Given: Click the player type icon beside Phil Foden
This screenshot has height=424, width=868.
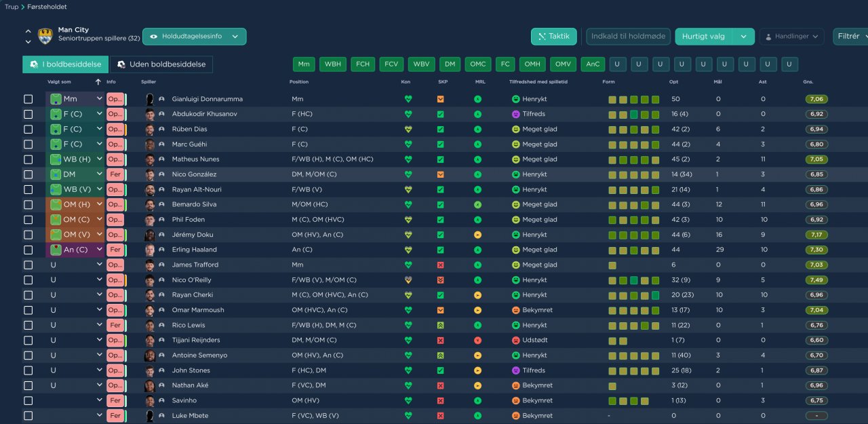Looking at the screenshot, I should pyautogui.click(x=161, y=220).
